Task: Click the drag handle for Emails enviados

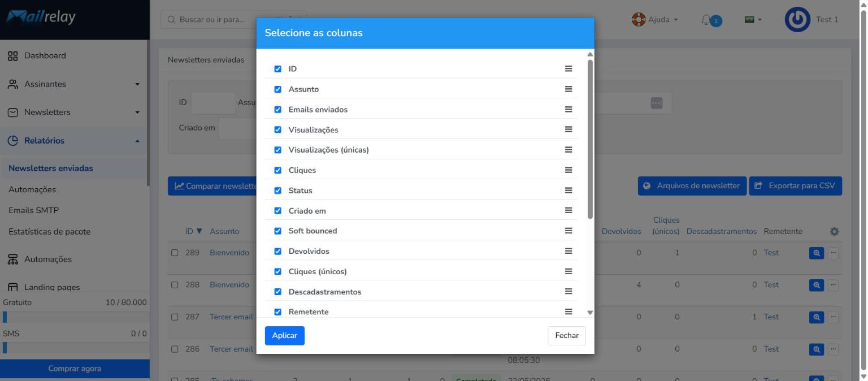Action: click(x=568, y=110)
